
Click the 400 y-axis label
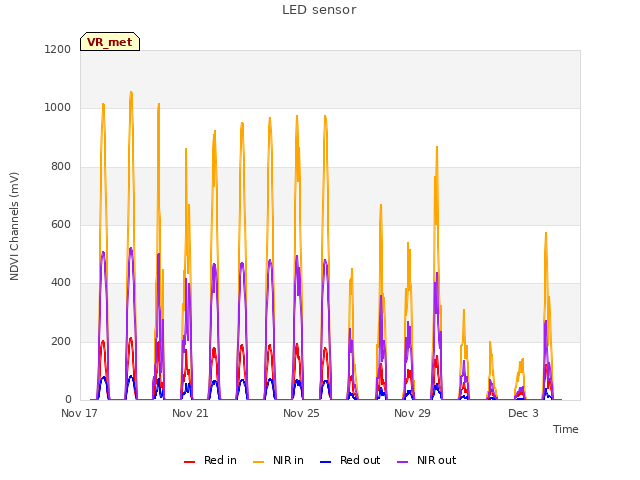(x=61, y=282)
